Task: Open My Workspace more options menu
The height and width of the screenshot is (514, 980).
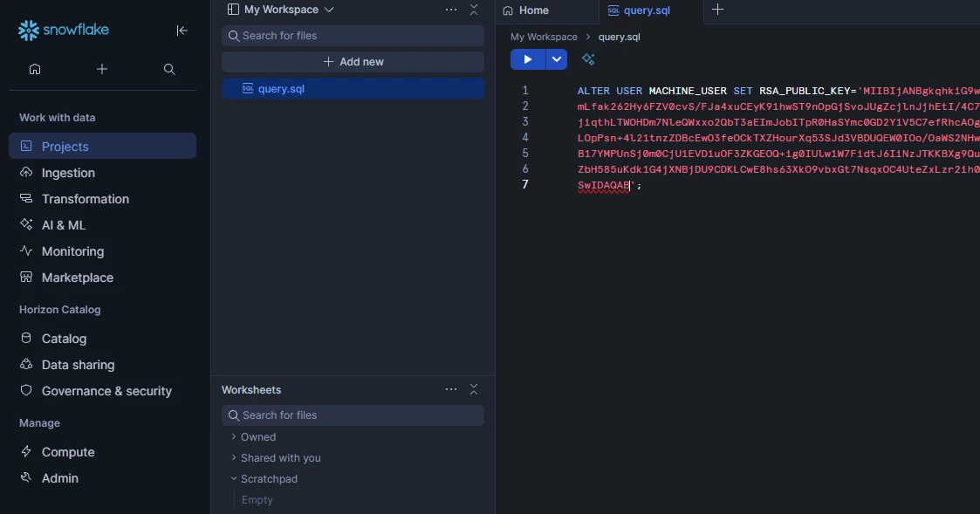Action: tap(450, 10)
